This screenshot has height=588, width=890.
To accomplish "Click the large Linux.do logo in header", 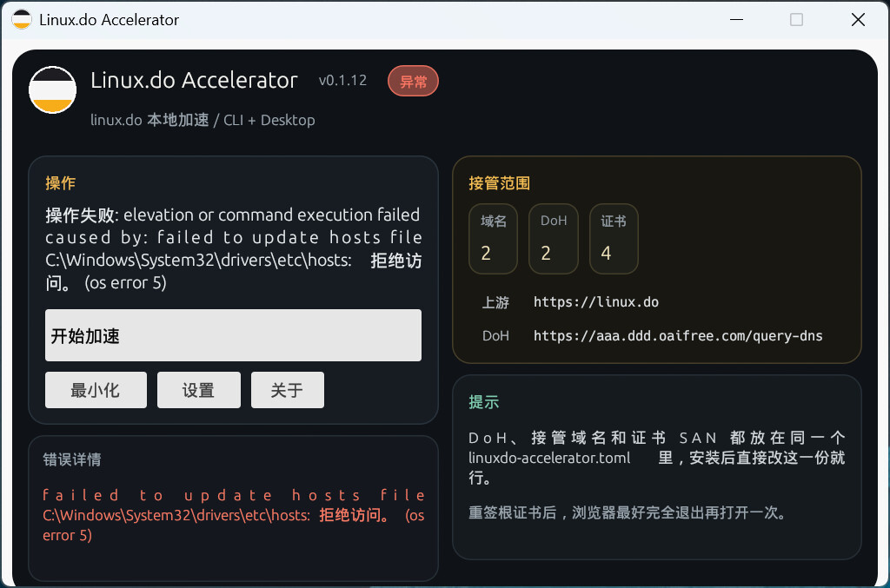I will [53, 89].
